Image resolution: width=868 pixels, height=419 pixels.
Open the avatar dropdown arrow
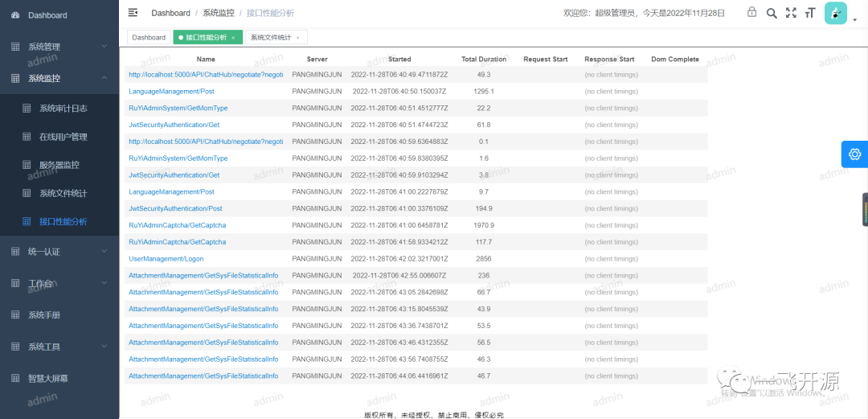point(854,20)
